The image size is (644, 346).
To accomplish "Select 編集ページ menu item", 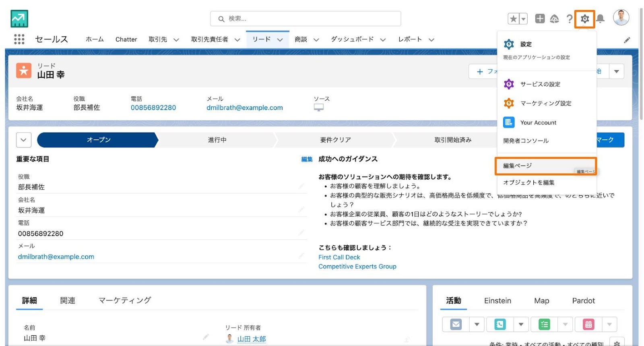I will [546, 166].
